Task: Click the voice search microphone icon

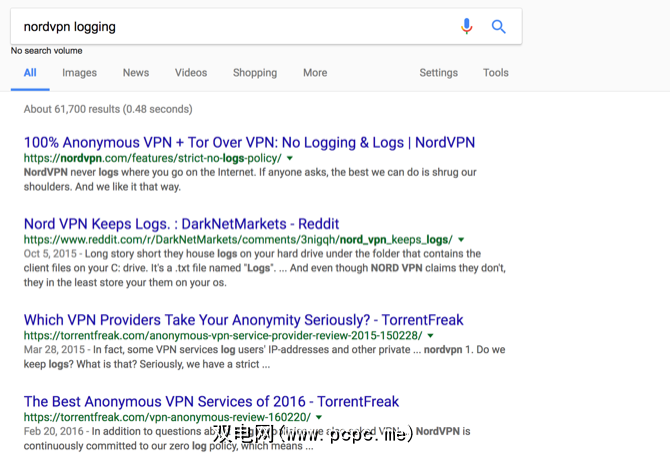Action: click(467, 26)
